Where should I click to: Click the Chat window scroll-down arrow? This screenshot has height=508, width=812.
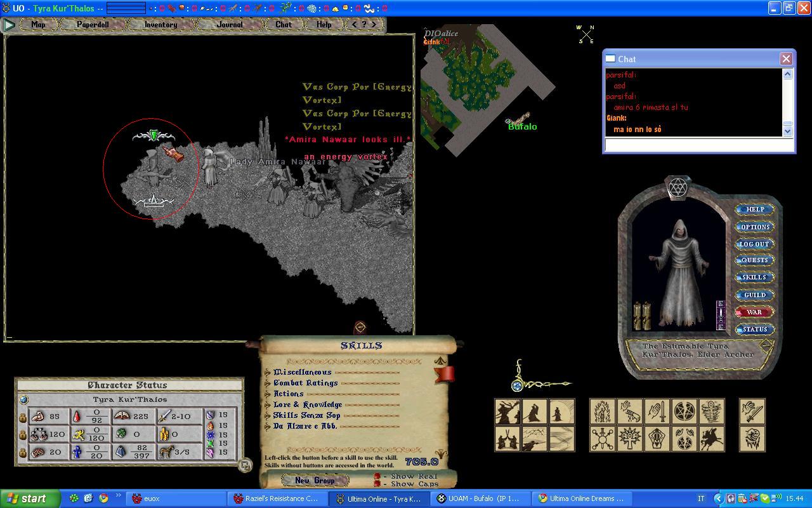click(x=788, y=131)
